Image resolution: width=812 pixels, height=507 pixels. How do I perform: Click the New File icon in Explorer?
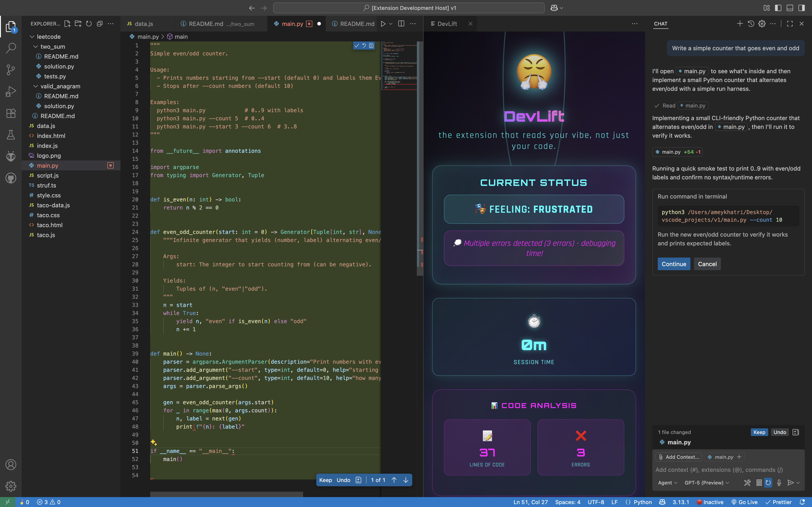tap(67, 24)
